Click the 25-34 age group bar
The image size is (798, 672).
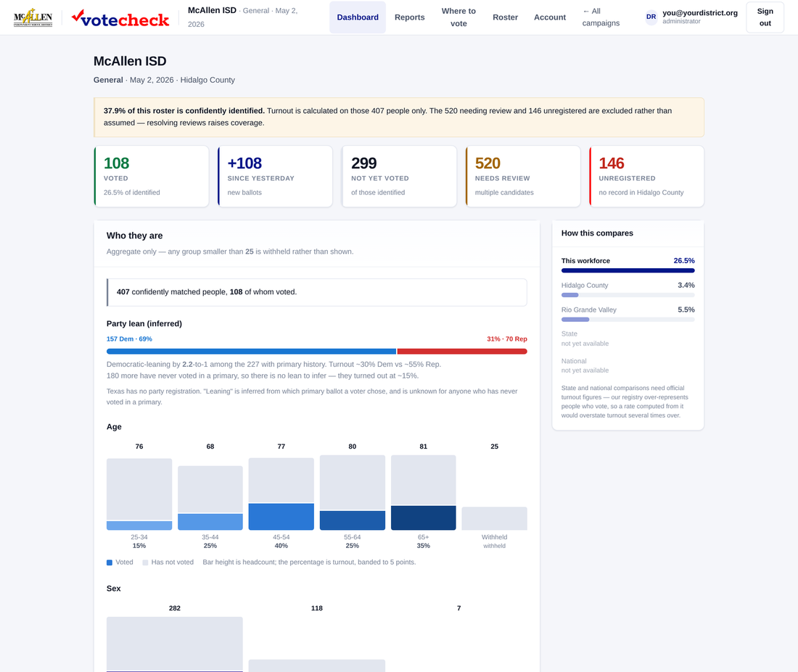click(139, 494)
